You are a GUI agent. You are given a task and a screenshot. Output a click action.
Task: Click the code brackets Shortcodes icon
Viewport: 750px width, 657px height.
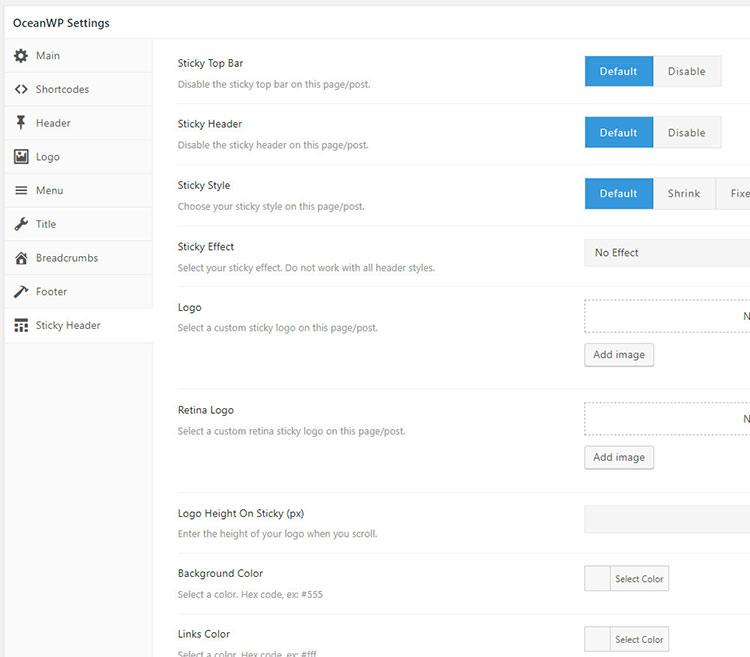[x=21, y=90]
